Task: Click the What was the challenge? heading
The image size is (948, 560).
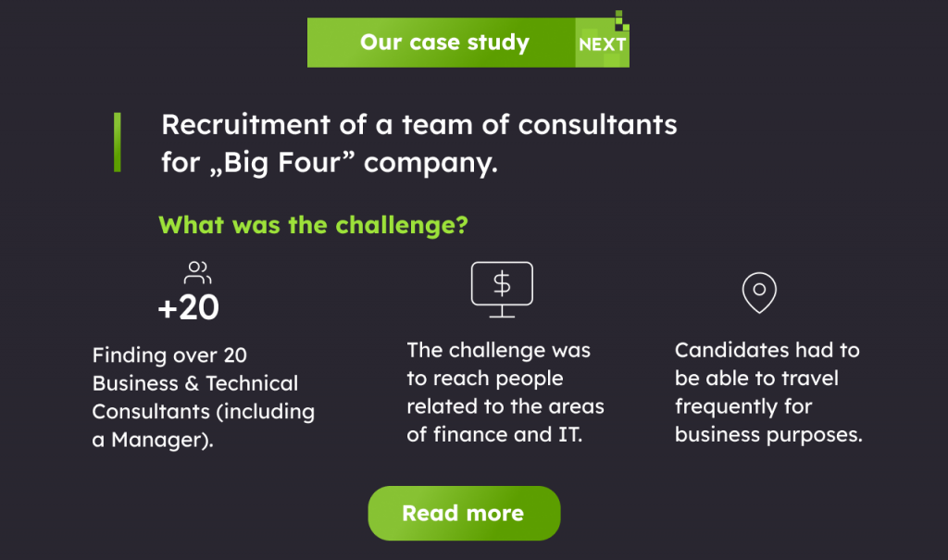Action: (x=313, y=225)
